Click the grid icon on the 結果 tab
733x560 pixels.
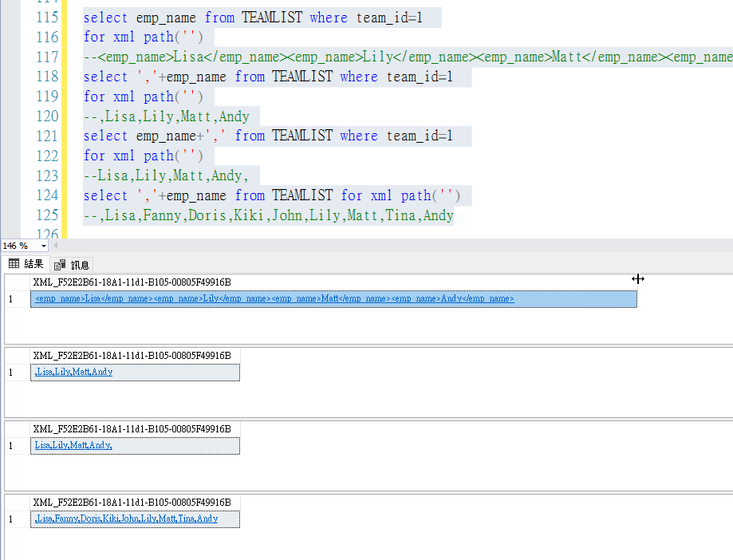click(x=13, y=264)
